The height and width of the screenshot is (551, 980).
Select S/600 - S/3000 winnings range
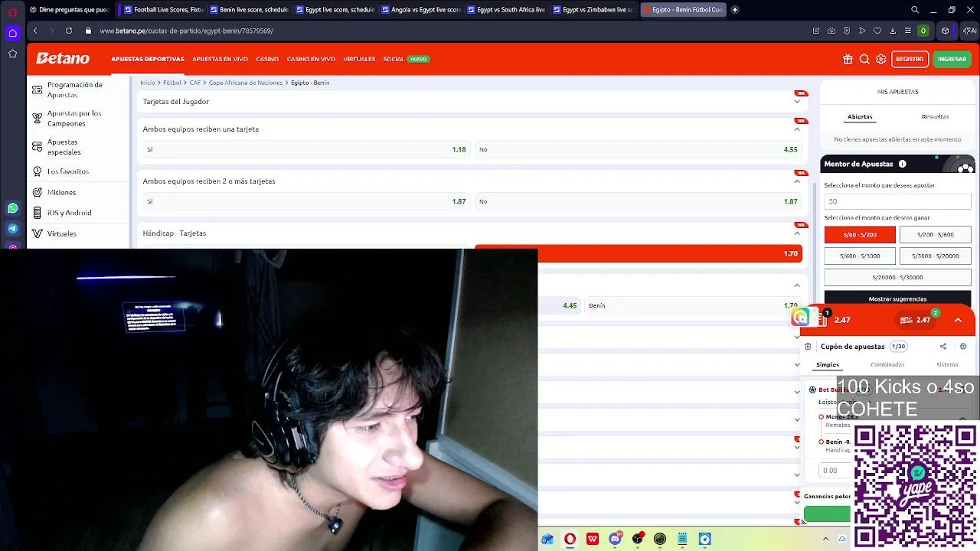(x=860, y=256)
